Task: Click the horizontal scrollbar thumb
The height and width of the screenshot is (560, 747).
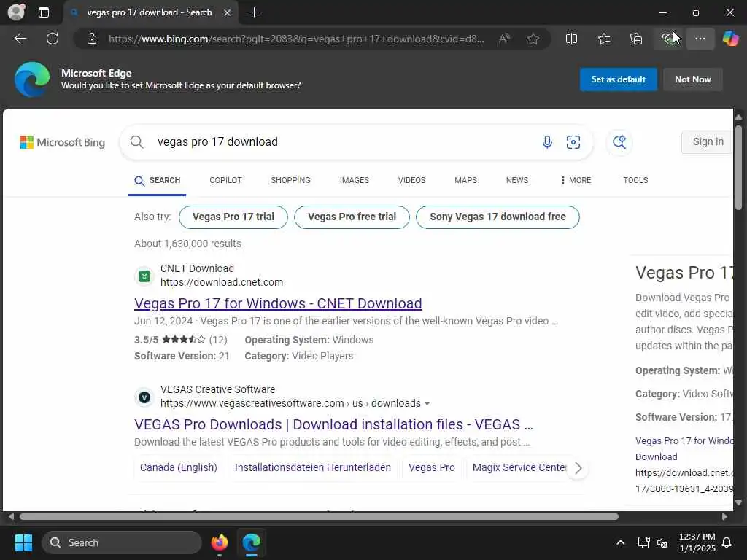Action: [319, 517]
